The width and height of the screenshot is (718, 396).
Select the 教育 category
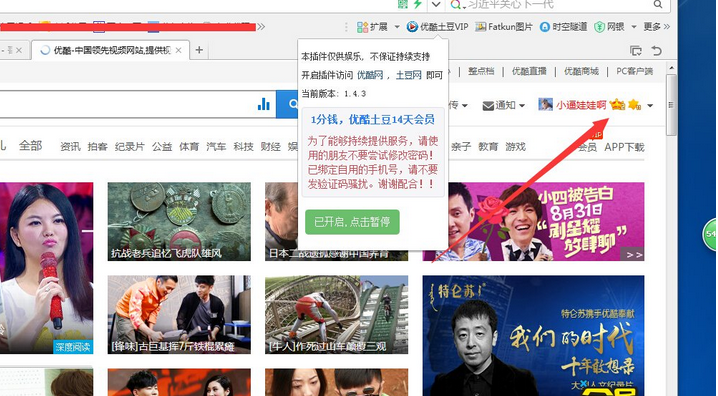tap(488, 146)
